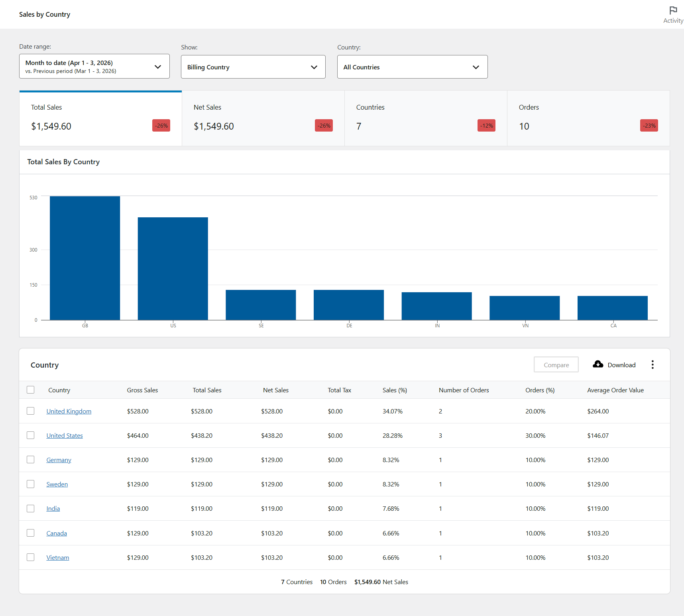Click the GB bar in chart
The width and height of the screenshot is (684, 616).
pos(85,258)
